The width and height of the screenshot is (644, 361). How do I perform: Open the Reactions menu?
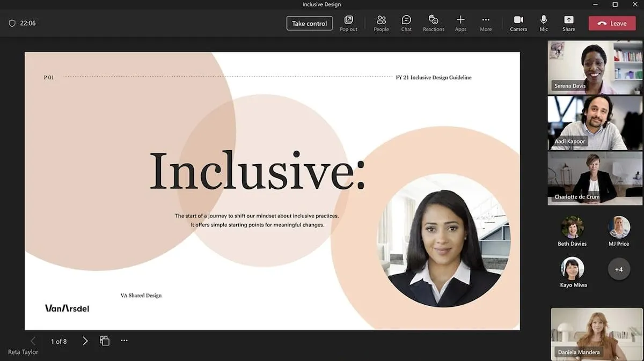pyautogui.click(x=433, y=23)
